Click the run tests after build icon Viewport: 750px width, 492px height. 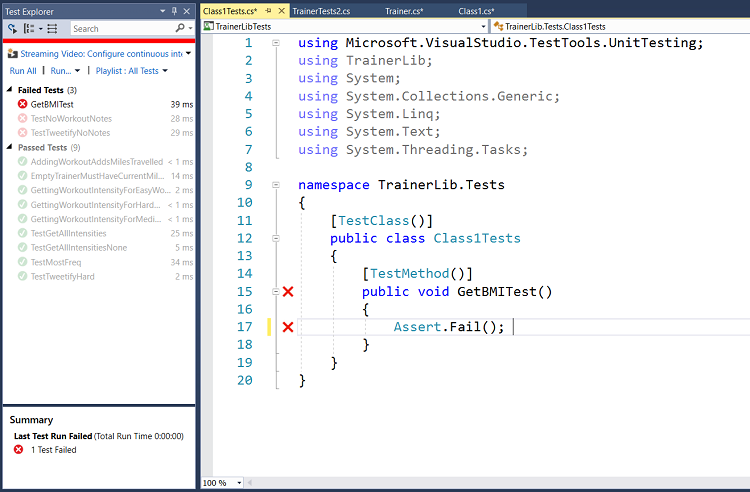tap(12, 29)
